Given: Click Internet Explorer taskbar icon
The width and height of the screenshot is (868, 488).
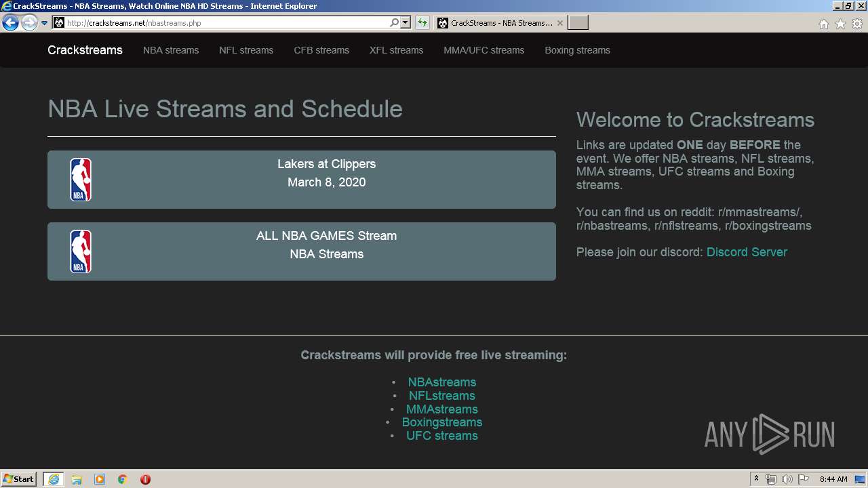Looking at the screenshot, I should click(54, 479).
